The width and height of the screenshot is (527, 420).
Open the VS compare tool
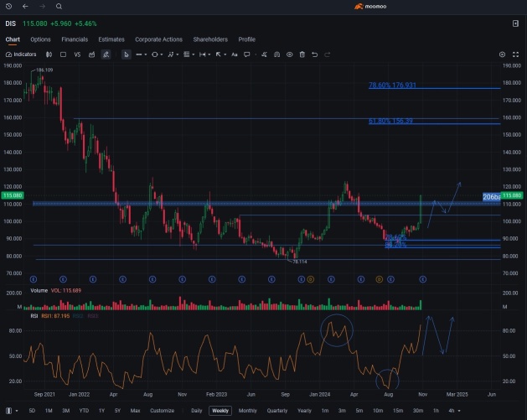point(77,54)
